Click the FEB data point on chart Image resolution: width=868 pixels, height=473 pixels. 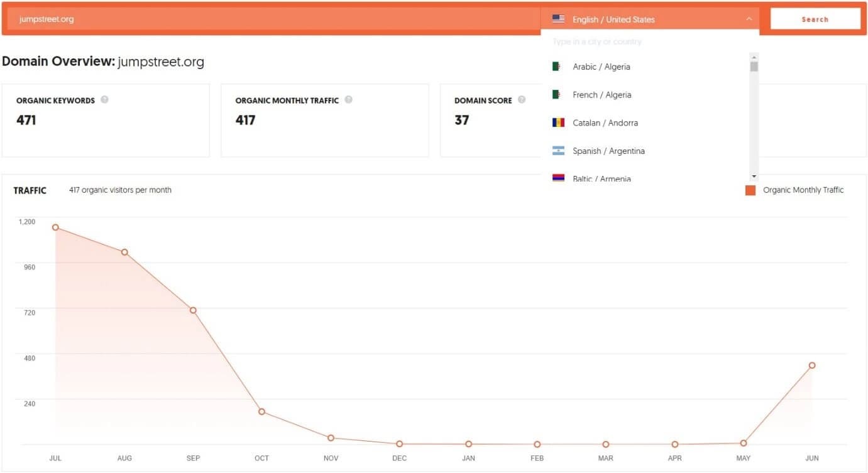click(537, 444)
